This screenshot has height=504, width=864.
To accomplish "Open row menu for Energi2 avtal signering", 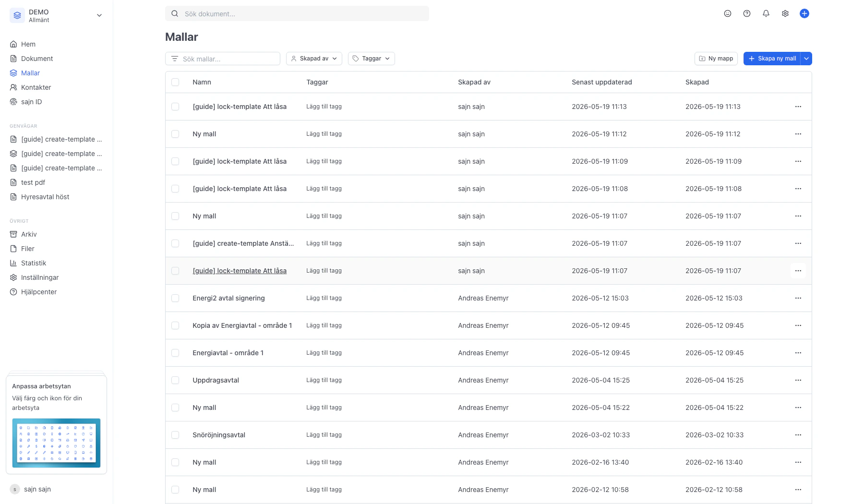I will tap(798, 298).
